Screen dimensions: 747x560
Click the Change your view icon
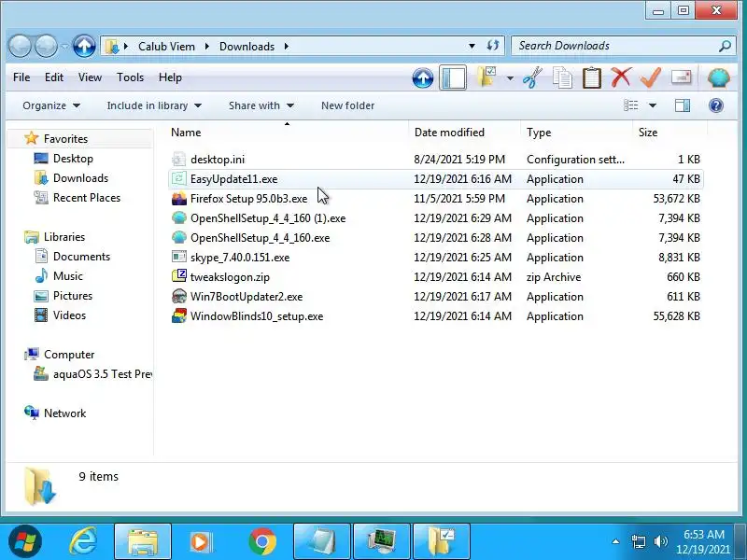[631, 105]
